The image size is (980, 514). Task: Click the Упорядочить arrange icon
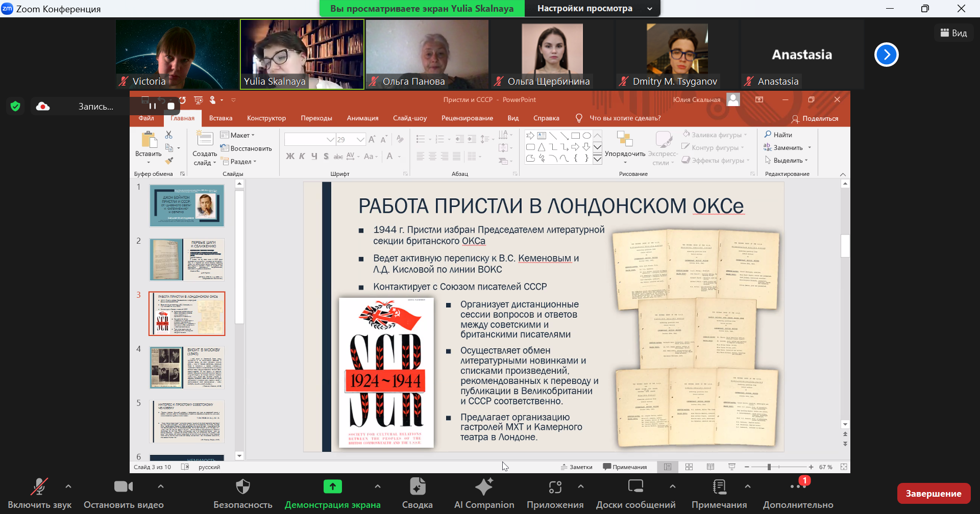coord(625,139)
